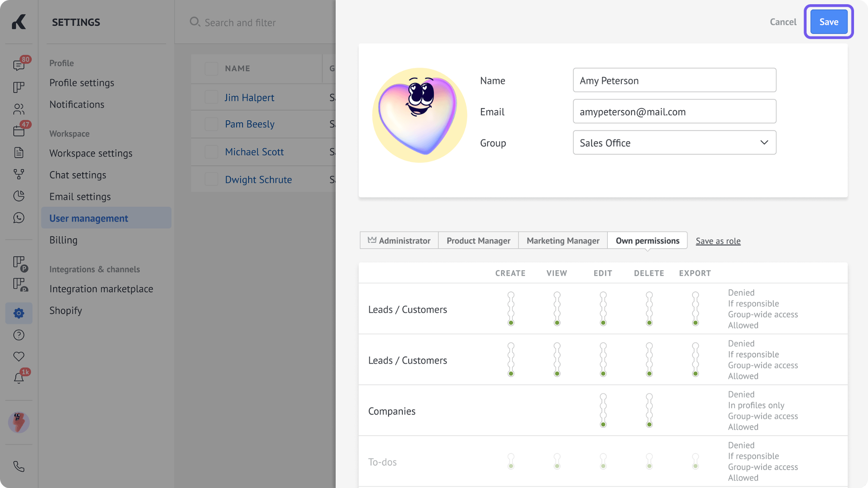Click the Save button
This screenshot has height=488, width=868.
coord(829,22)
